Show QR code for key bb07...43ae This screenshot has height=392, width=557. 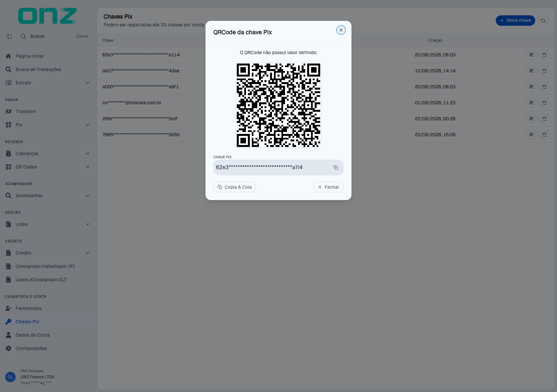pyautogui.click(x=531, y=71)
